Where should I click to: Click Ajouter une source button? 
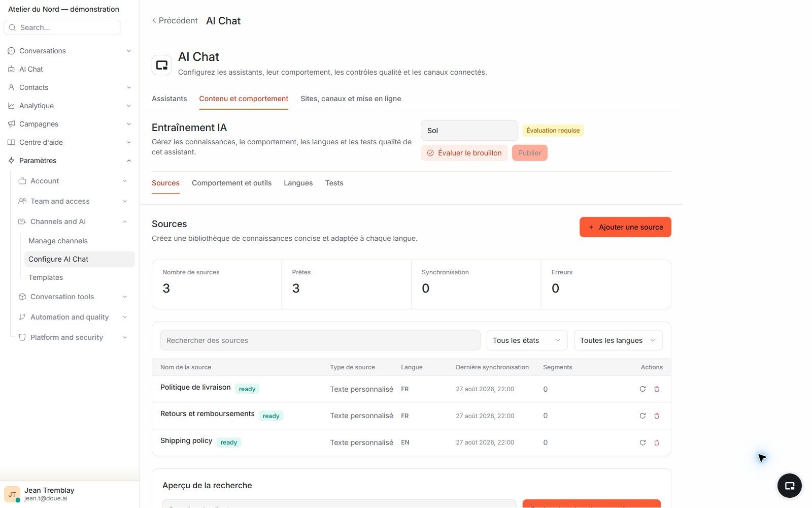tap(625, 227)
